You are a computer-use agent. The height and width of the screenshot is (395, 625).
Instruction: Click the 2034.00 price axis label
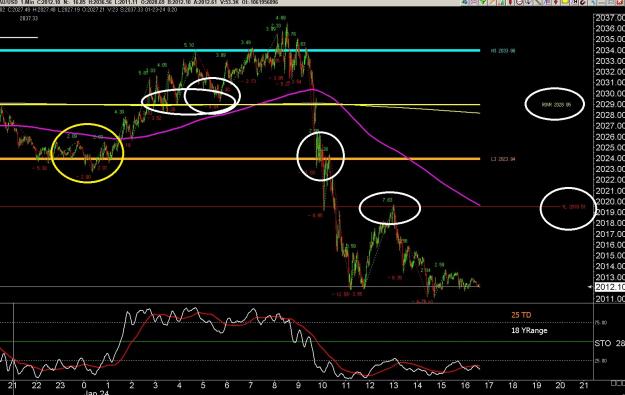point(610,51)
